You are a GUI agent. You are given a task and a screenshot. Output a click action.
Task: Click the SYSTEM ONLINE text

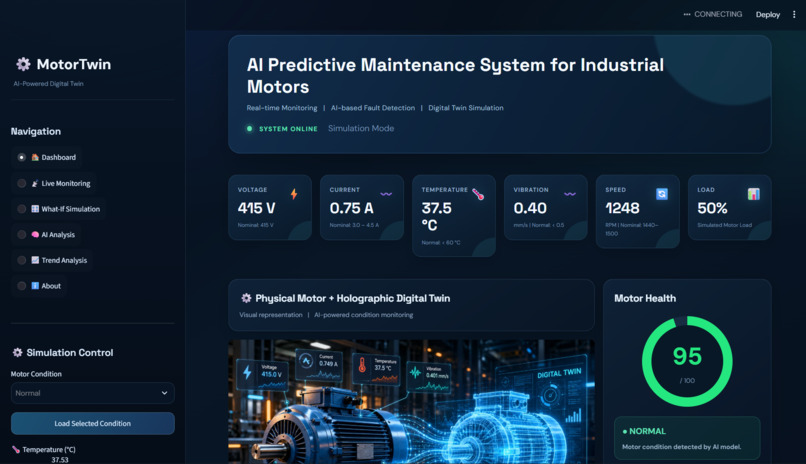(x=288, y=129)
